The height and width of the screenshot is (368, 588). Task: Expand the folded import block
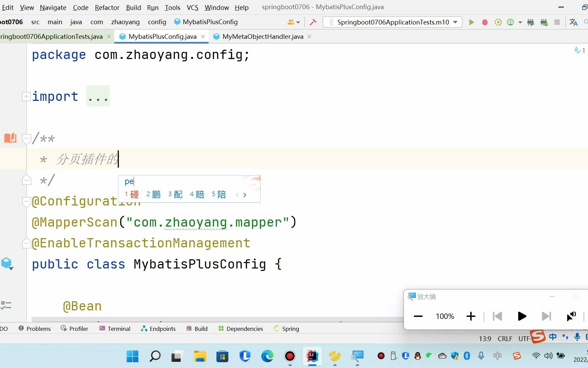tap(26, 96)
